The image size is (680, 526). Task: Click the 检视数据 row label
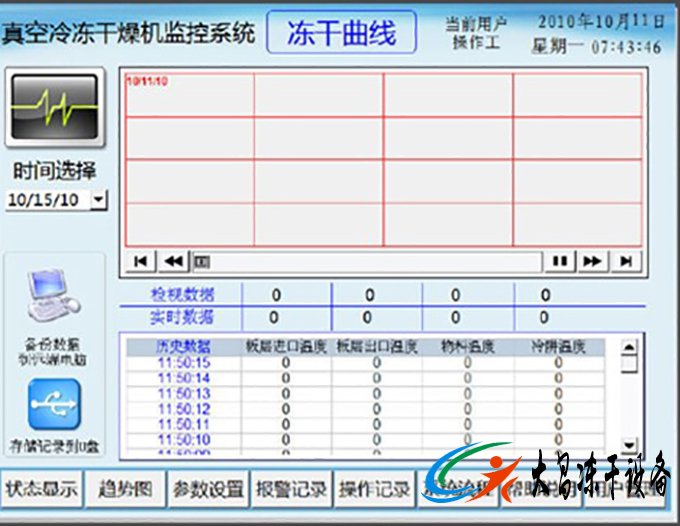point(182,294)
